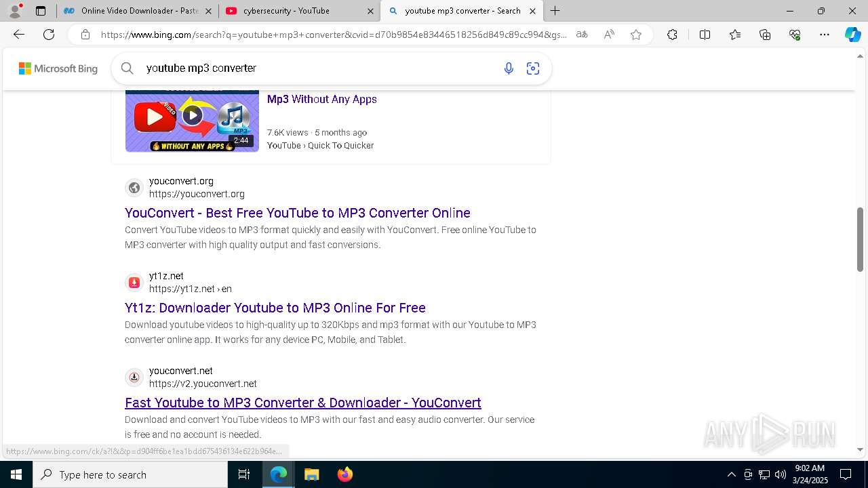The width and height of the screenshot is (868, 488).
Task: Close the Online Video Downloader tab
Action: 208,11
